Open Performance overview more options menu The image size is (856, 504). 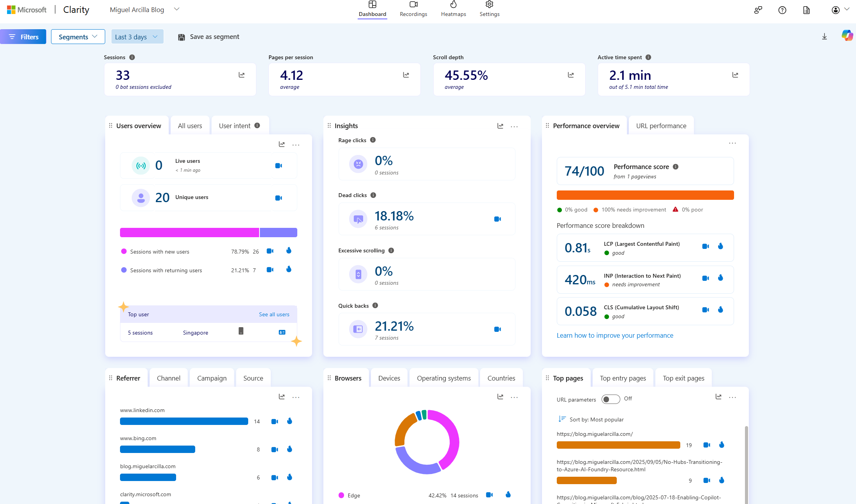(x=732, y=143)
